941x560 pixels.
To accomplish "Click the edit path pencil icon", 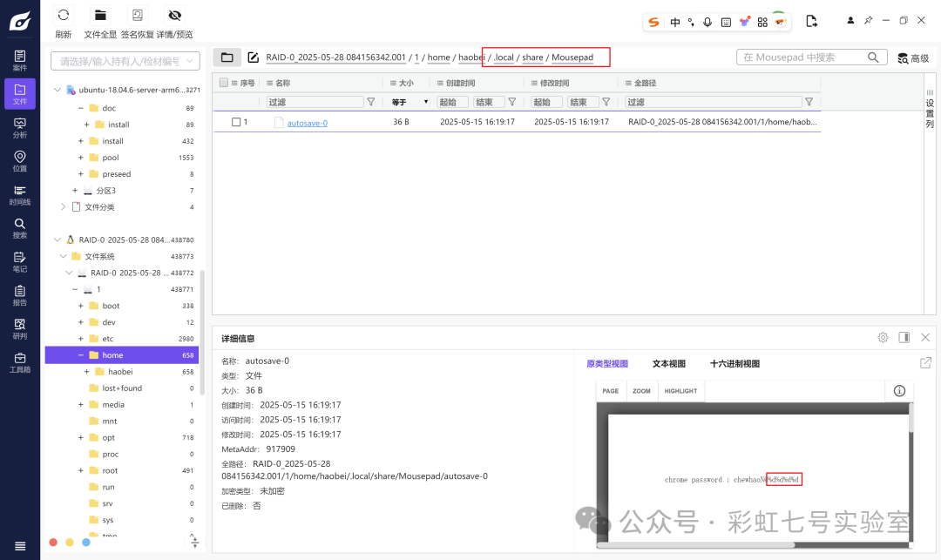I will [254, 57].
